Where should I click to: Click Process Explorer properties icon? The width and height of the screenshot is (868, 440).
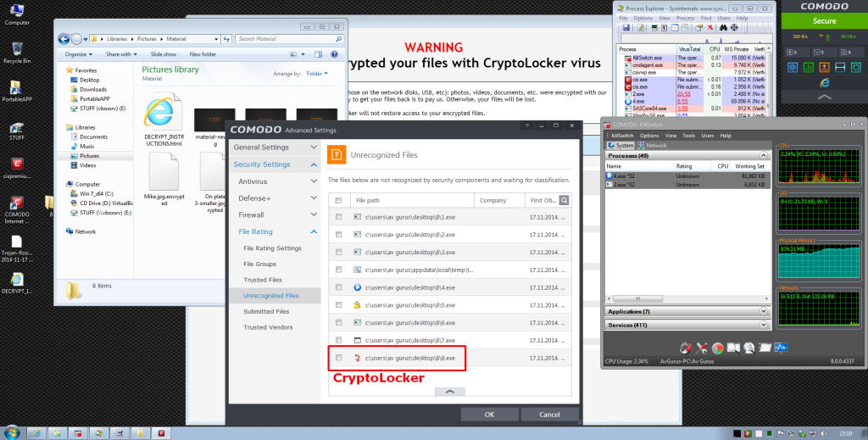(698, 27)
